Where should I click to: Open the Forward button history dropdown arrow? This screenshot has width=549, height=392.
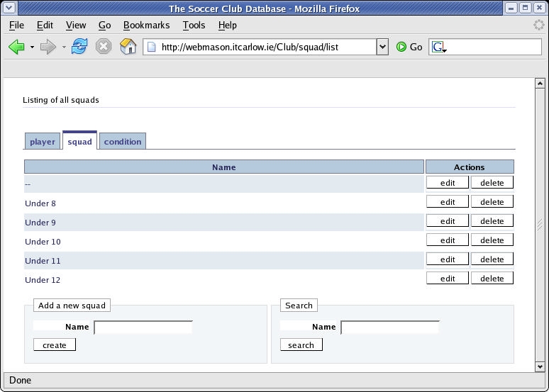(x=64, y=47)
